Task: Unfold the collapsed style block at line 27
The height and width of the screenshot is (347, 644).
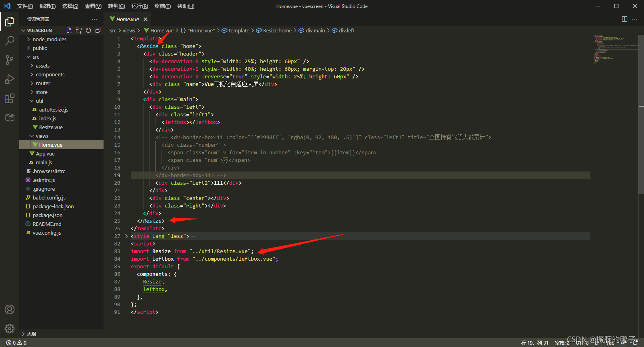Action: pos(127,236)
